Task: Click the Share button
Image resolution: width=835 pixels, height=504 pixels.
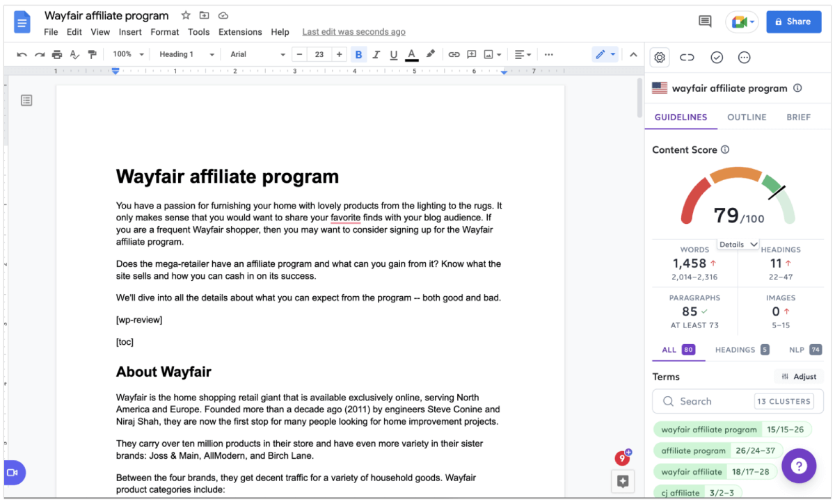Action: point(793,22)
